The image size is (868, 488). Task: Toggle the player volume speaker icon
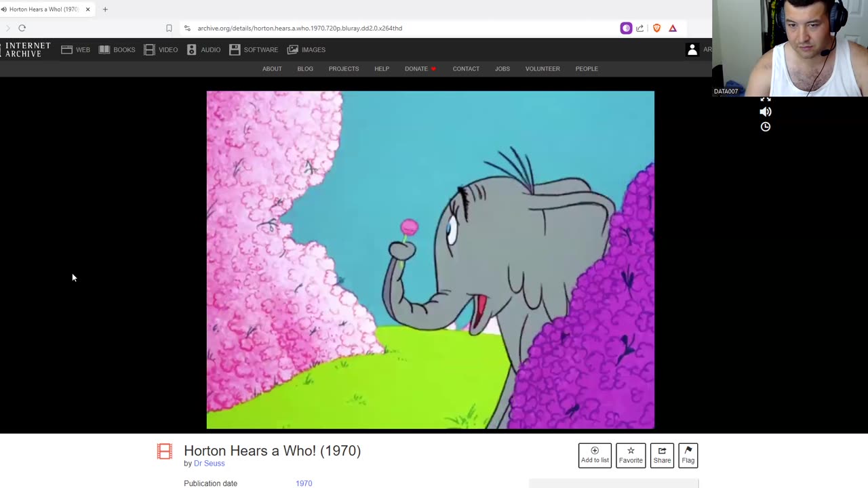[x=766, y=112]
